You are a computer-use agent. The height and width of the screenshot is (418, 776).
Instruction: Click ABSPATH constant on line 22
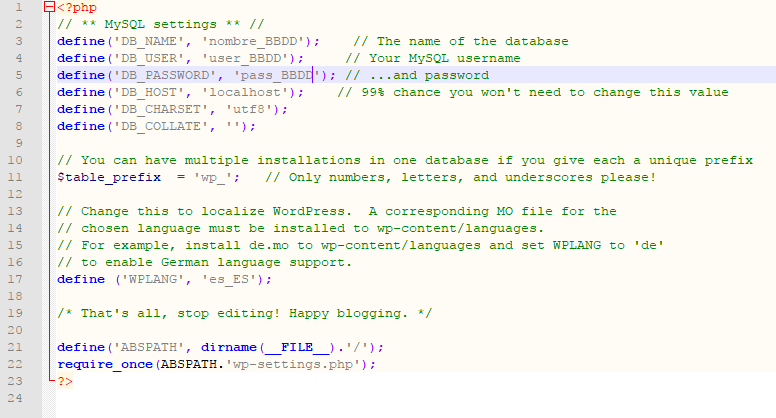pos(189,364)
